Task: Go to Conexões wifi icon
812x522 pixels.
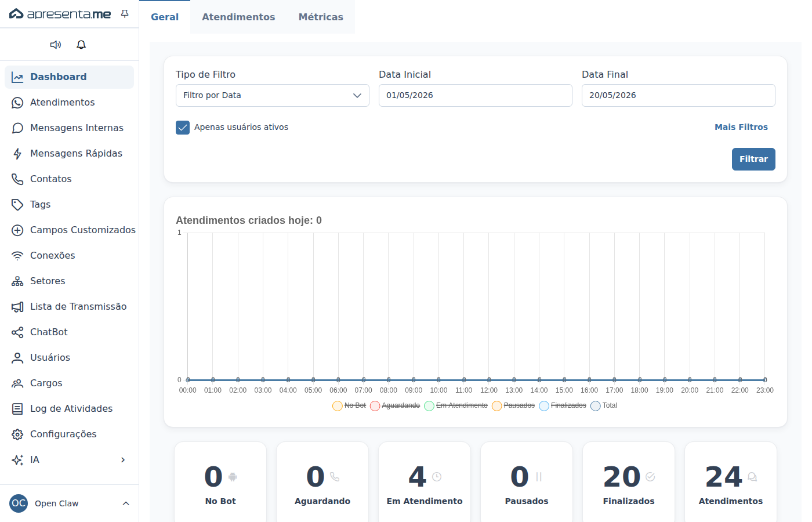Action: pyautogui.click(x=17, y=256)
